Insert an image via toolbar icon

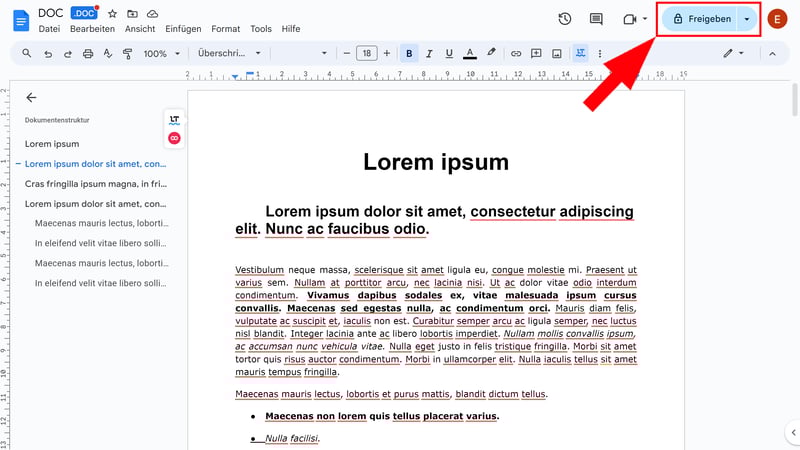click(557, 53)
